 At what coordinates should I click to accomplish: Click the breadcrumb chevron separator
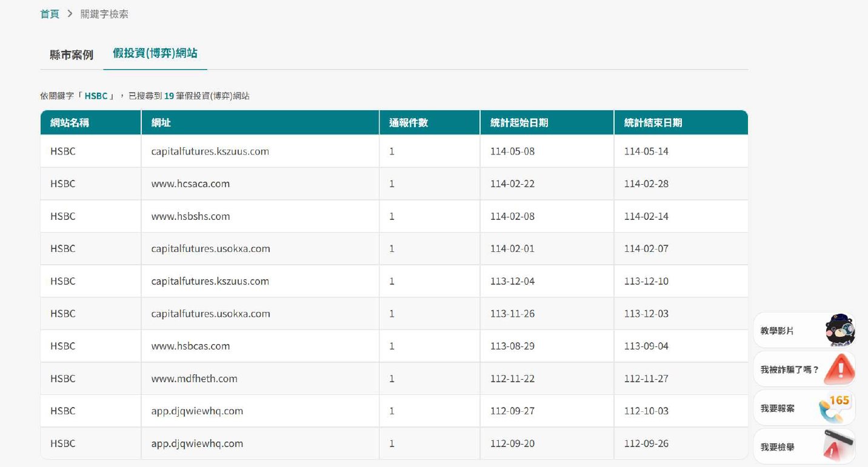[70, 14]
